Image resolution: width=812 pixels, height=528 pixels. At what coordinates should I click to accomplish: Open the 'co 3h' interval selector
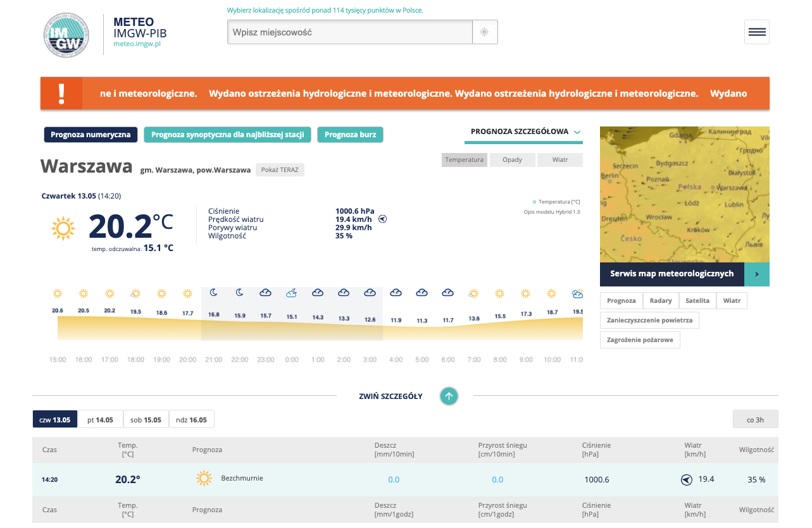tap(755, 419)
